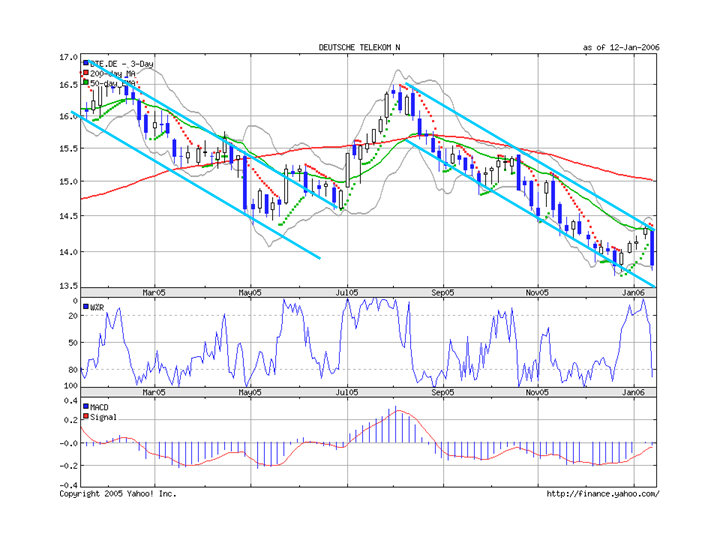Viewport: 720px width, 540px height.
Task: Click the blue MACD legend square
Action: click(86, 406)
